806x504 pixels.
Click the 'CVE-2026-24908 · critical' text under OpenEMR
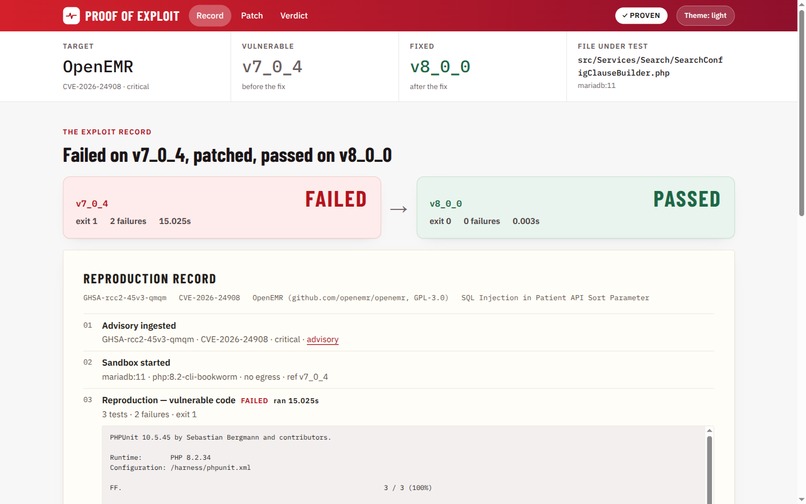(106, 86)
